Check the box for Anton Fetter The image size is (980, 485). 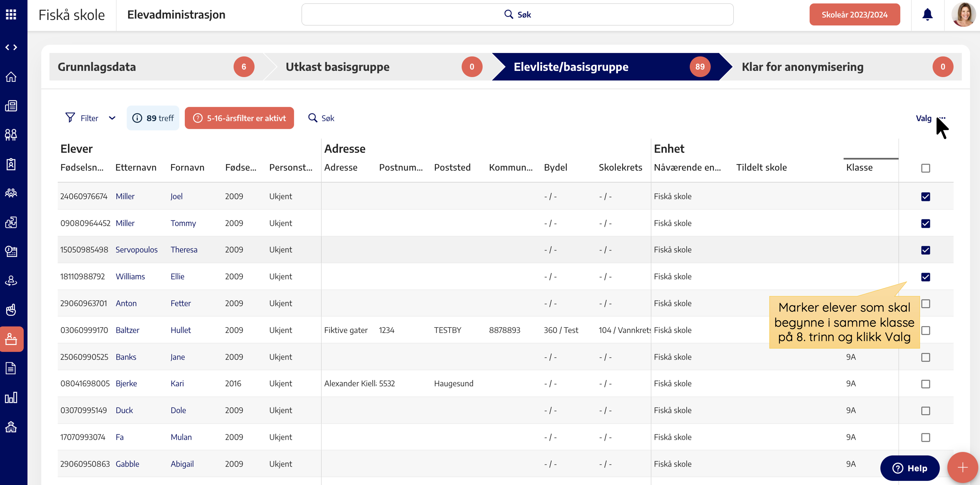pos(925,303)
